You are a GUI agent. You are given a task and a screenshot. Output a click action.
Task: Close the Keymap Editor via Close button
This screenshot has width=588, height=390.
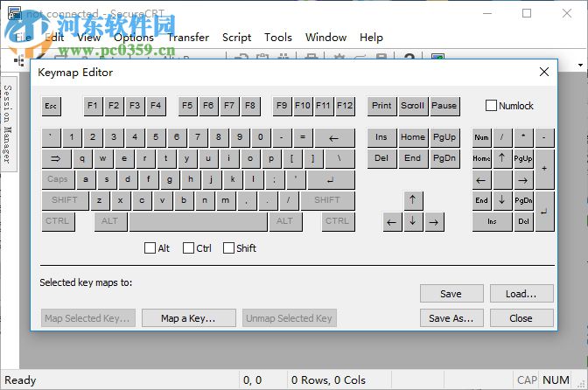pyautogui.click(x=521, y=318)
